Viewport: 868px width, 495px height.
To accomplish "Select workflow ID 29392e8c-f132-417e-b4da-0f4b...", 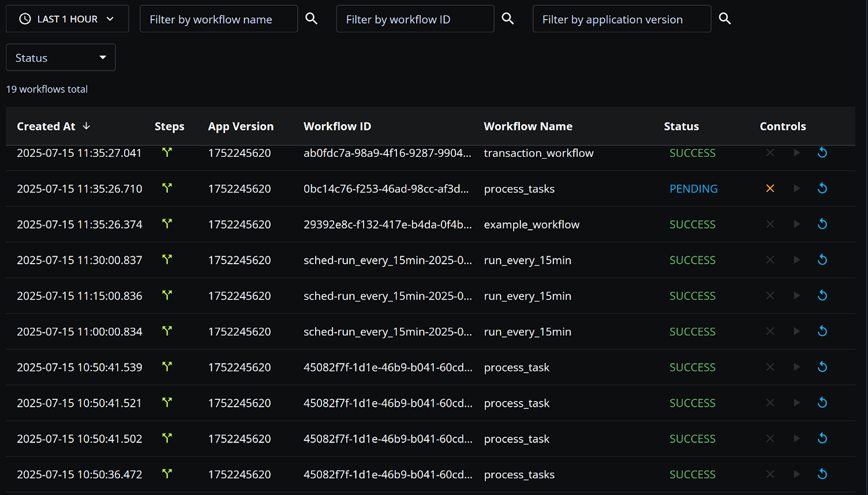I will coord(388,224).
